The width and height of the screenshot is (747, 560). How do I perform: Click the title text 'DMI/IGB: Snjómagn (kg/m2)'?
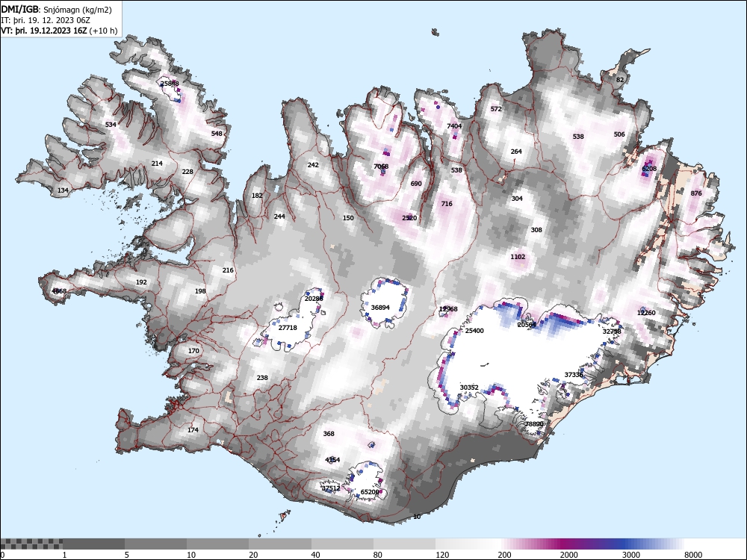[x=56, y=10]
